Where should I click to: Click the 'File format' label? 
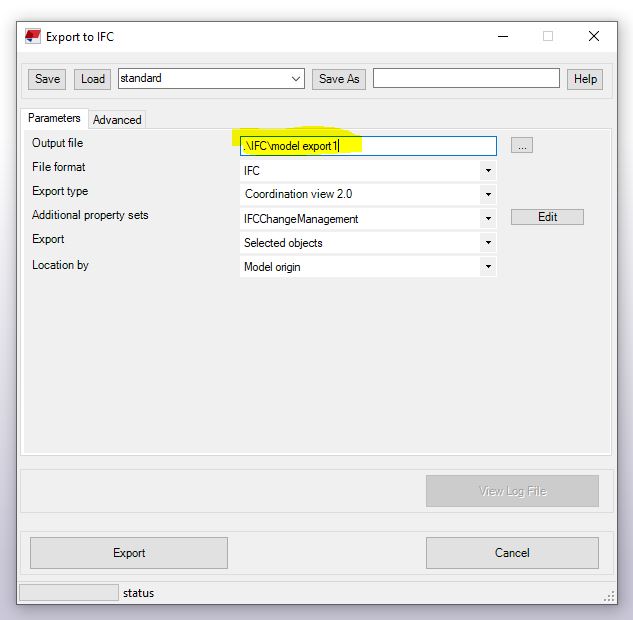[x=59, y=167]
